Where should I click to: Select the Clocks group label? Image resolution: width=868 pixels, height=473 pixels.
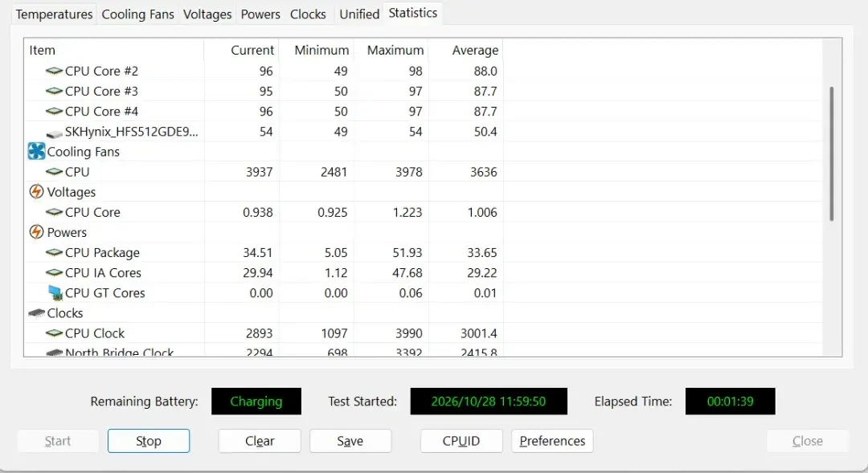(65, 313)
